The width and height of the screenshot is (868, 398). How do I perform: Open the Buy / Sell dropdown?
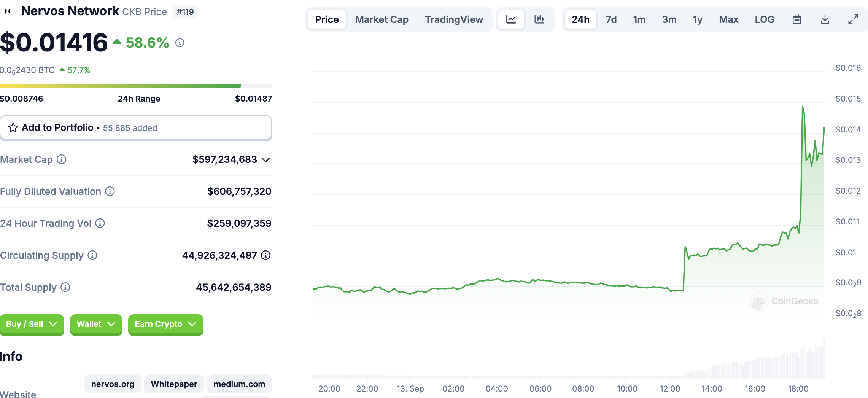tap(32, 324)
